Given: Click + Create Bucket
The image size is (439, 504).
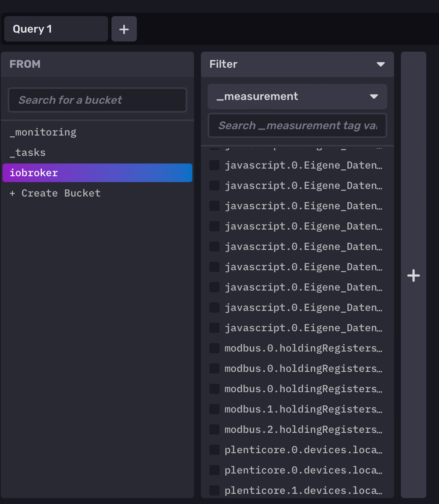Looking at the screenshot, I should tap(55, 193).
